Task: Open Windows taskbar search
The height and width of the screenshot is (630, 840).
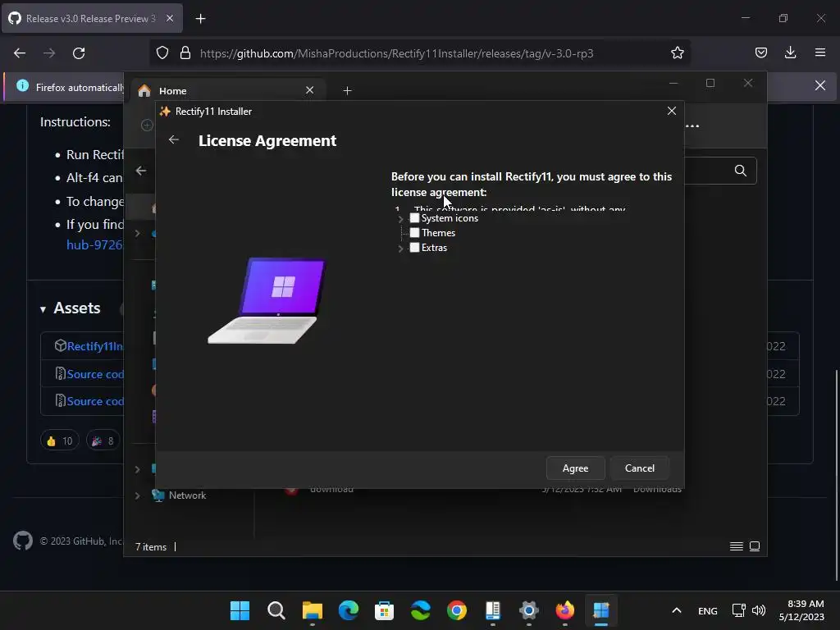Action: tap(276, 610)
